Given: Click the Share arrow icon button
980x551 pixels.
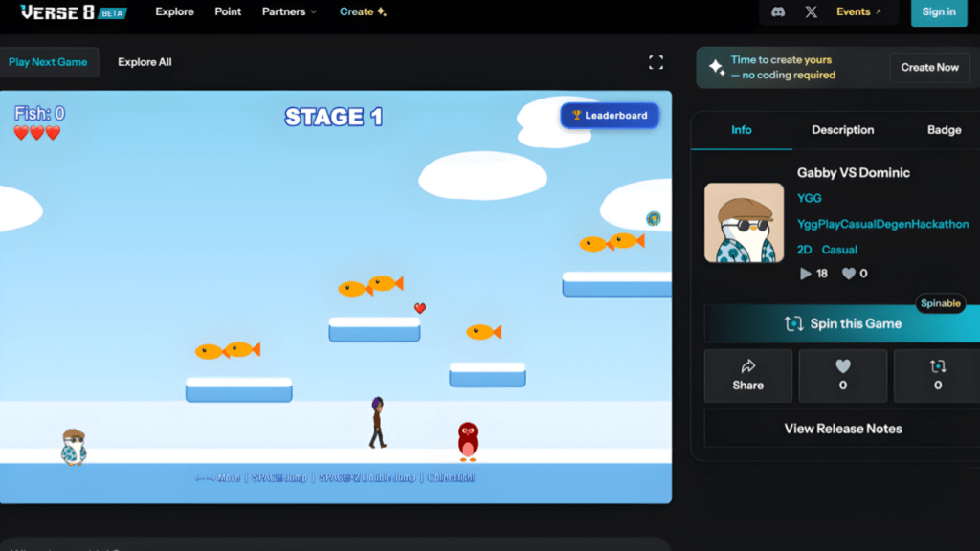Looking at the screenshot, I should [x=748, y=375].
